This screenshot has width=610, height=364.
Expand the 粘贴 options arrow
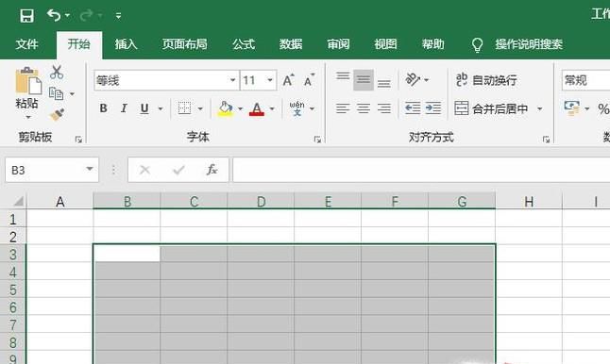pos(28,117)
